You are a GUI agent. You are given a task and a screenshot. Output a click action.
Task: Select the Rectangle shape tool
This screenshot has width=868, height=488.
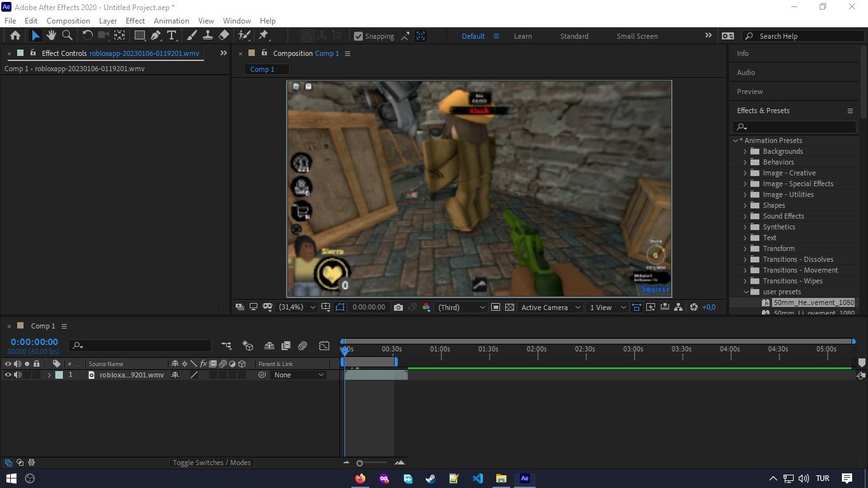(140, 36)
